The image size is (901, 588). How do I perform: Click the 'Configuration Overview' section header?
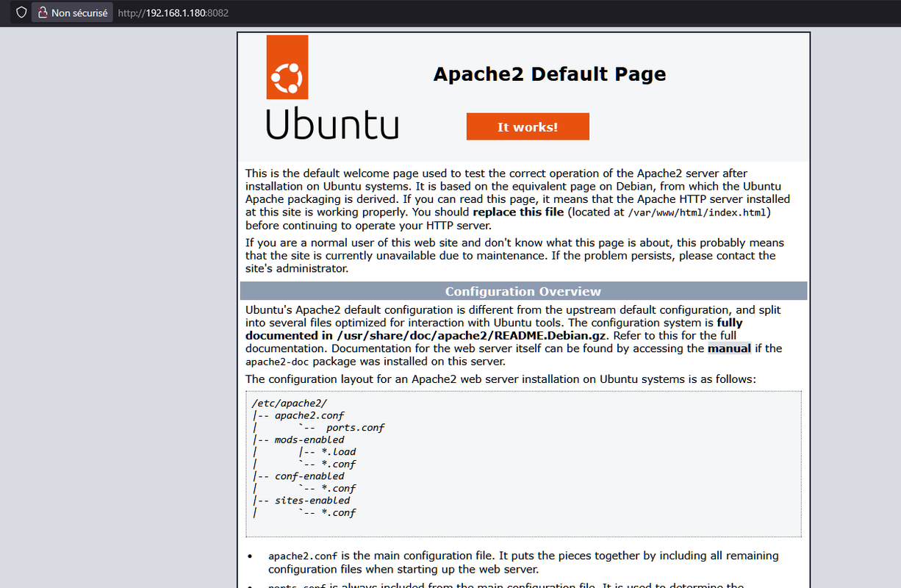click(523, 291)
